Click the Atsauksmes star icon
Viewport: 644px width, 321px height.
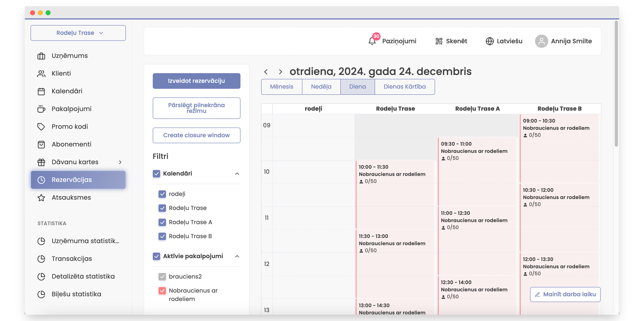pos(41,197)
